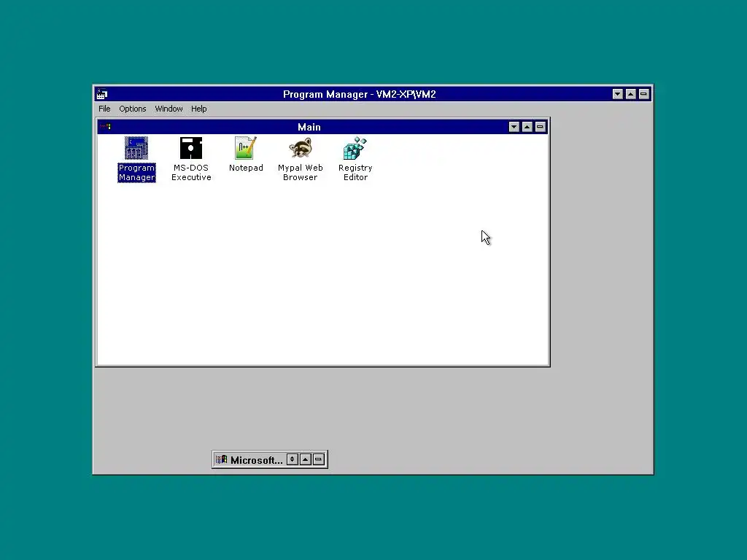Open the File menu
Viewport: 747px width, 560px height.
pos(104,109)
